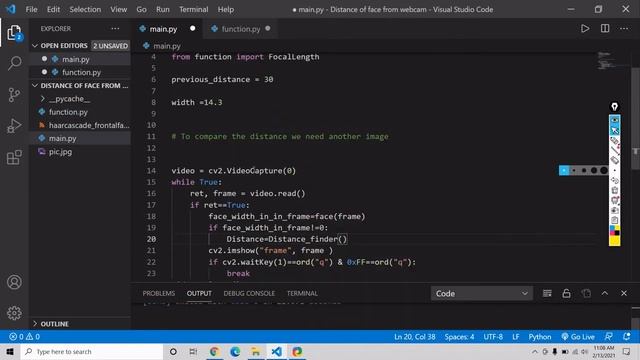Open the Windows Start menu
The image size is (640, 360).
coord(10,351)
